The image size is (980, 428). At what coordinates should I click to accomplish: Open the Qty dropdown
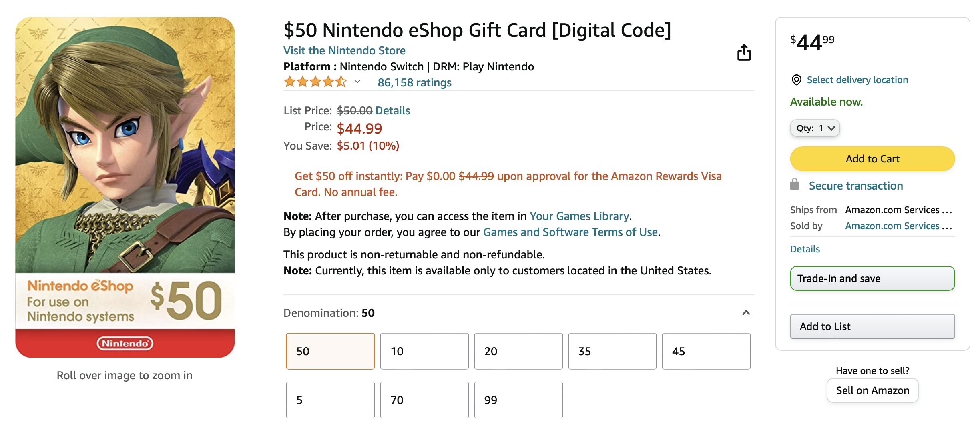tap(815, 128)
